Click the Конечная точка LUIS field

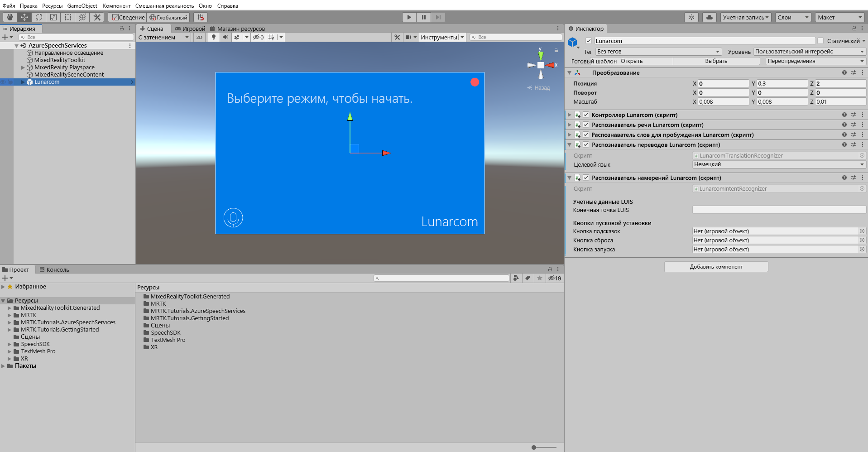click(x=779, y=210)
